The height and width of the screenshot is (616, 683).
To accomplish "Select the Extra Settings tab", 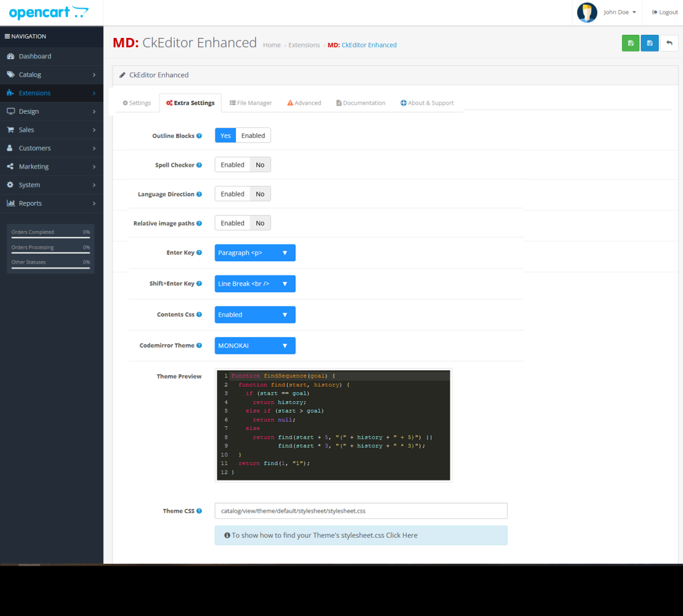I will click(190, 103).
